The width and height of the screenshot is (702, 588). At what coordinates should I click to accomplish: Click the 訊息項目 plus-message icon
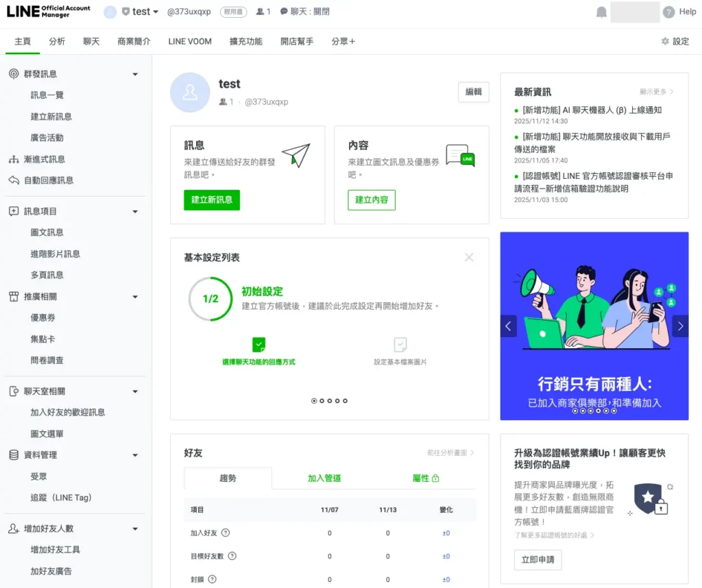[14, 211]
